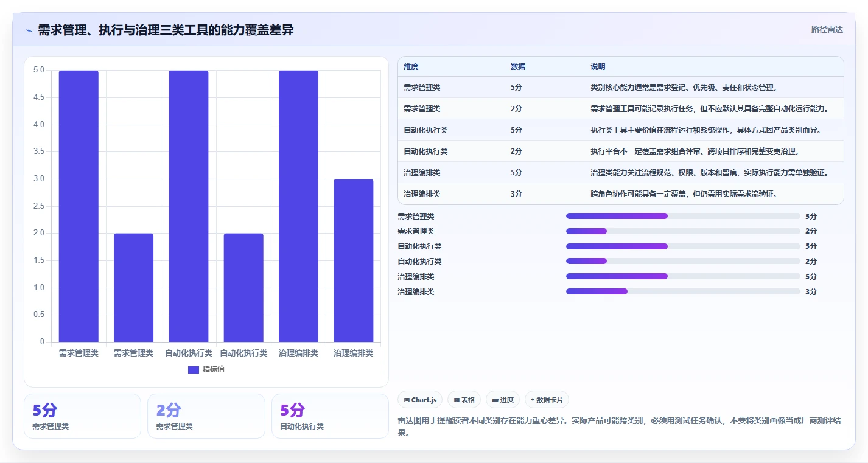
Task: Click the 维度 column header
Action: point(411,67)
